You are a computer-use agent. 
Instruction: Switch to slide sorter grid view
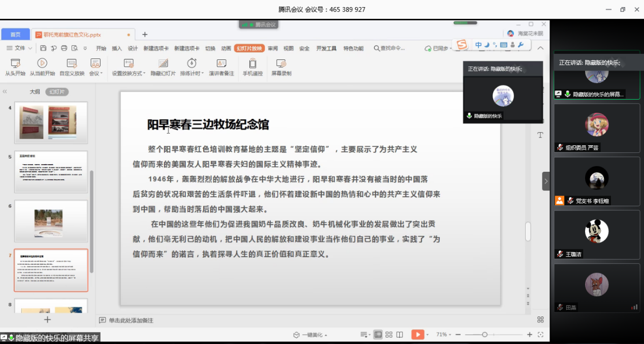(x=389, y=334)
